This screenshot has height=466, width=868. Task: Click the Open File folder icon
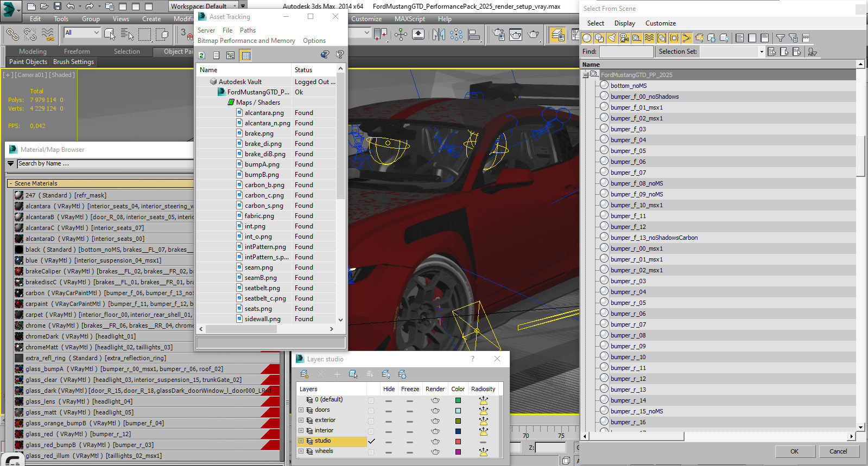pyautogui.click(x=45, y=7)
